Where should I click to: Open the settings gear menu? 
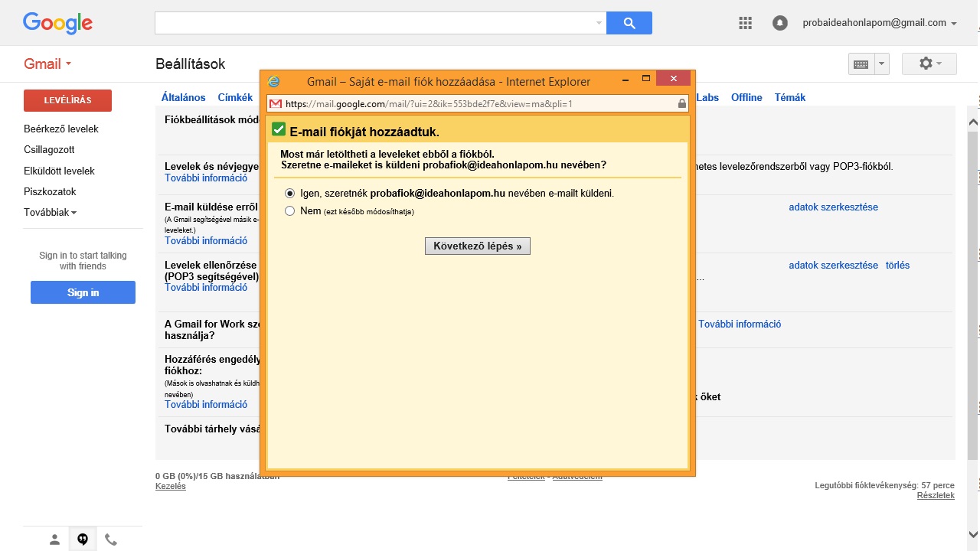point(929,64)
